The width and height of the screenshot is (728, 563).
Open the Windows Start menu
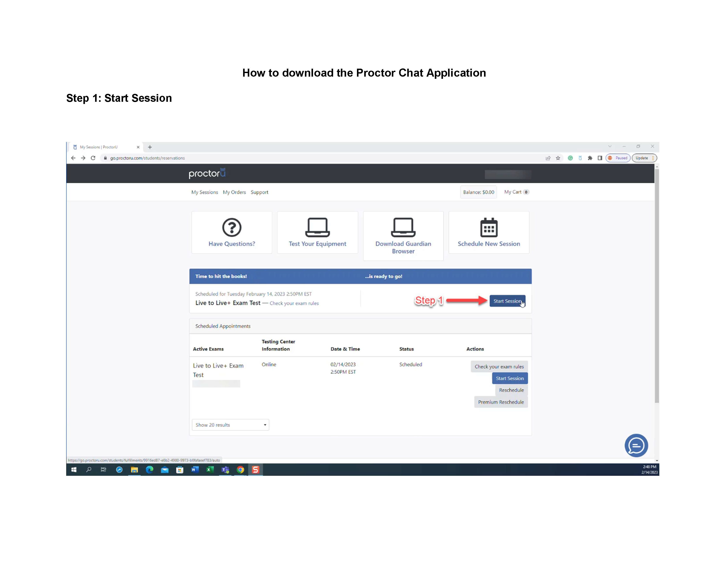coord(74,470)
